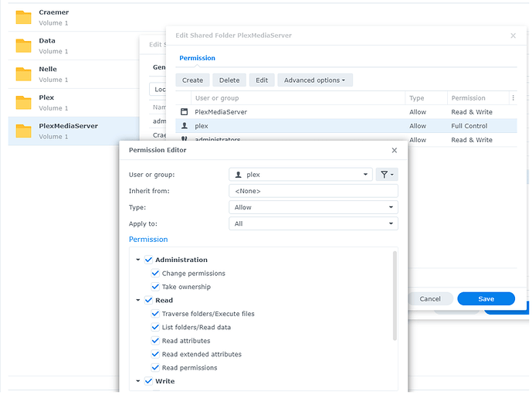
Task: Select the Data folder icon
Action: (x=23, y=46)
